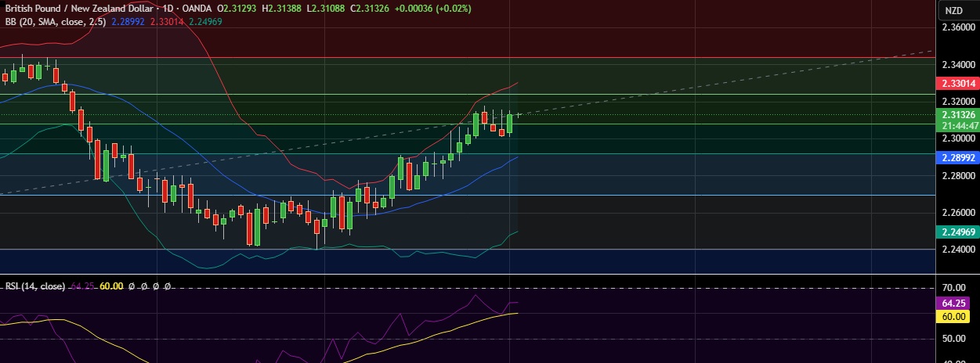980x363 pixels.
Task: Click the 2.28000 price scale label
Action: point(958,176)
